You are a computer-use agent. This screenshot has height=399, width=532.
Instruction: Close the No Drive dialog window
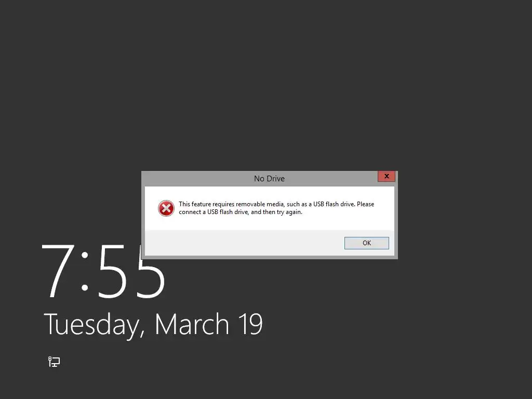[387, 176]
